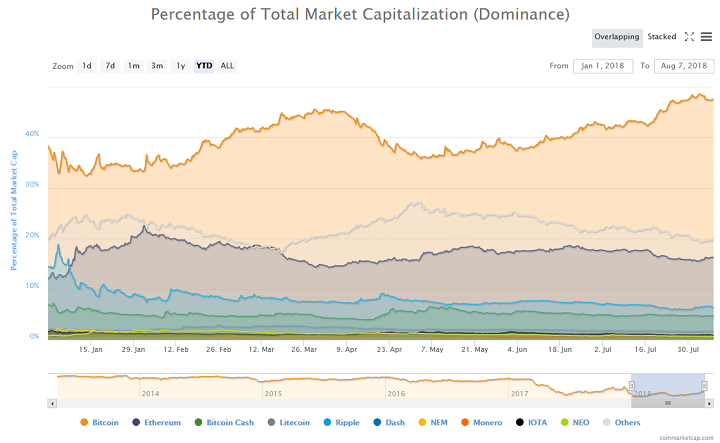This screenshot has width=720, height=443.
Task: Edit the To date Aug 7, 2018
Action: coord(684,66)
